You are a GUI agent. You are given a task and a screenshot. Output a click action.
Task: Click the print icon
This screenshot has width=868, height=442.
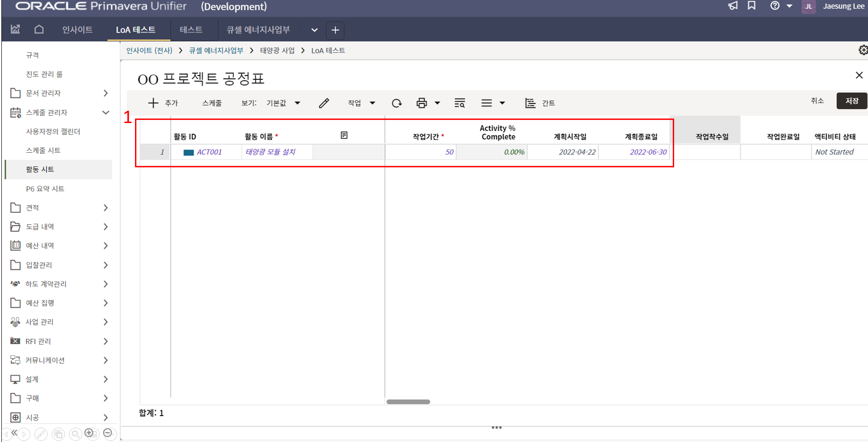pos(421,103)
